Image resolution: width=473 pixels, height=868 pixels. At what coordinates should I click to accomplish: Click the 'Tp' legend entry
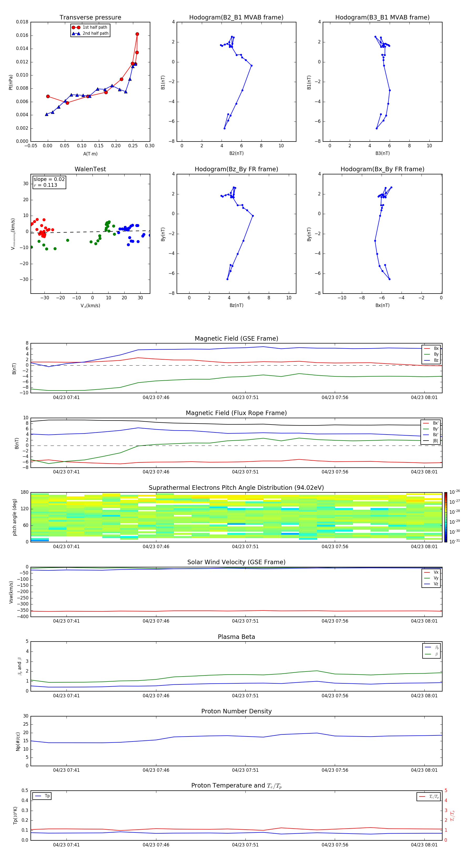42,796
